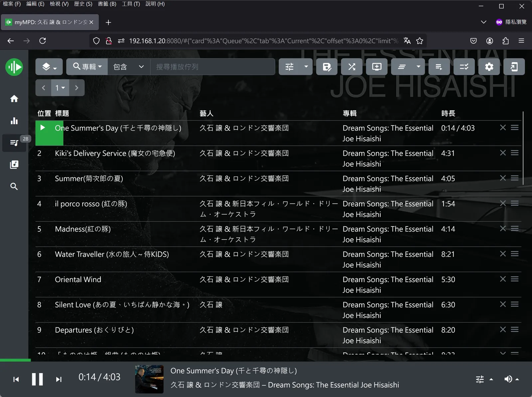
Task: Skip to the next track
Action: (59, 379)
